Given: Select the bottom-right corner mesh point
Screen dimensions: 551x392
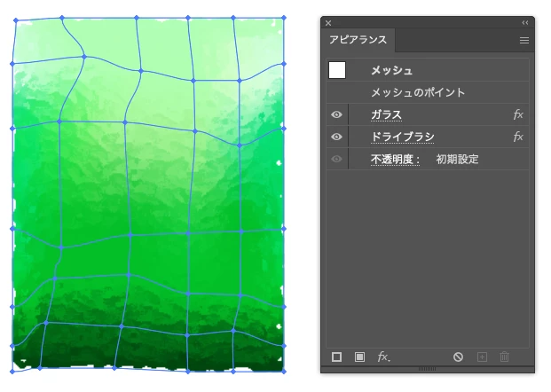Looking at the screenshot, I should 284,371.
